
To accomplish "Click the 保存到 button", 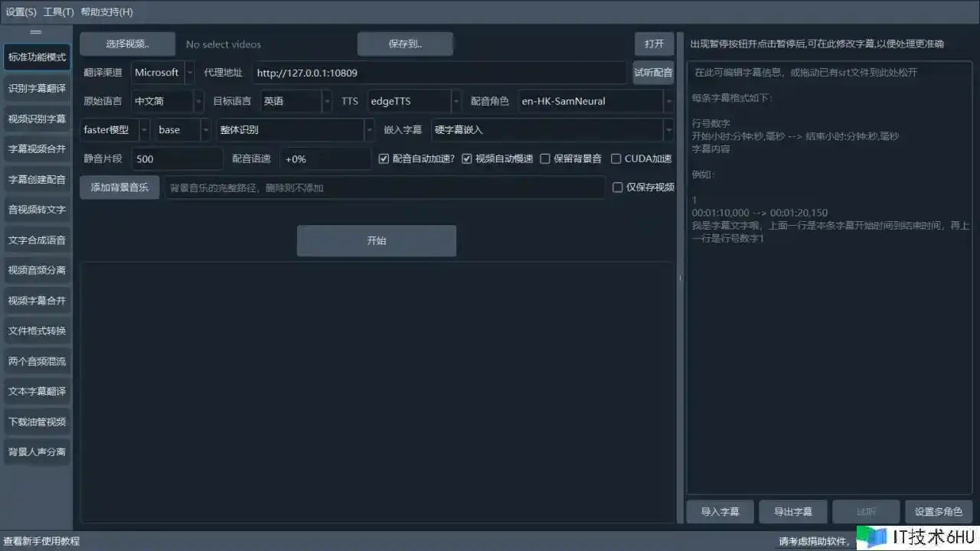I will click(x=405, y=44).
